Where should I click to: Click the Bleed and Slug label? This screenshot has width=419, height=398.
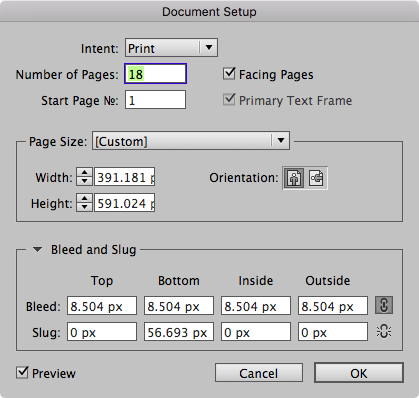click(x=94, y=250)
